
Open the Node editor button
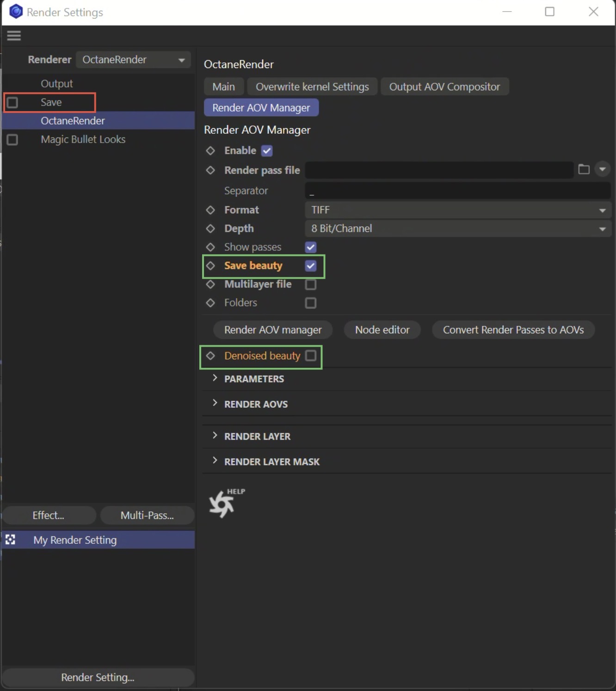point(382,330)
